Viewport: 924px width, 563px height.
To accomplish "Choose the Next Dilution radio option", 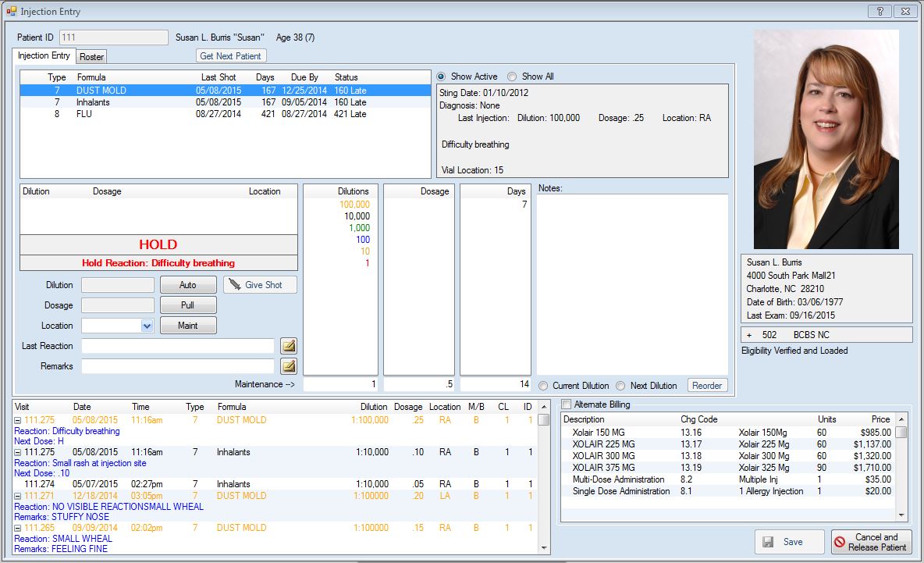I will point(620,386).
